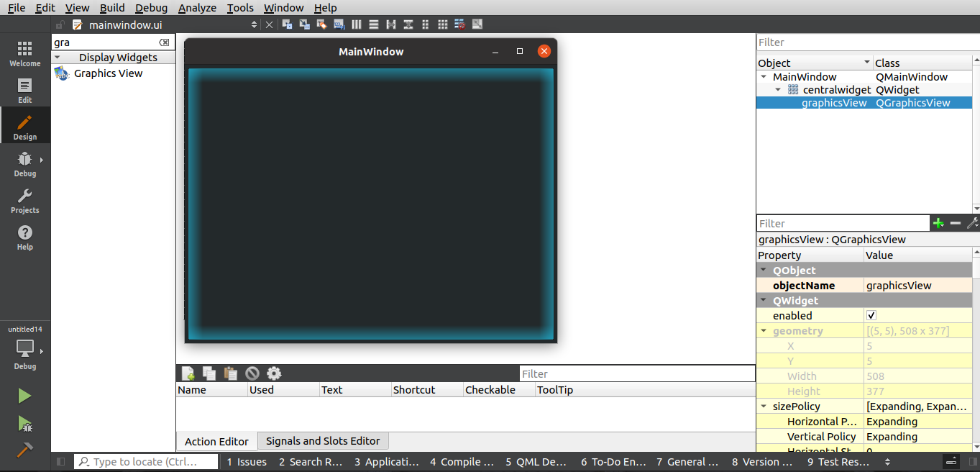The height and width of the screenshot is (472, 980).
Task: Apply Grid Layout toolbar icon
Action: 442,24
